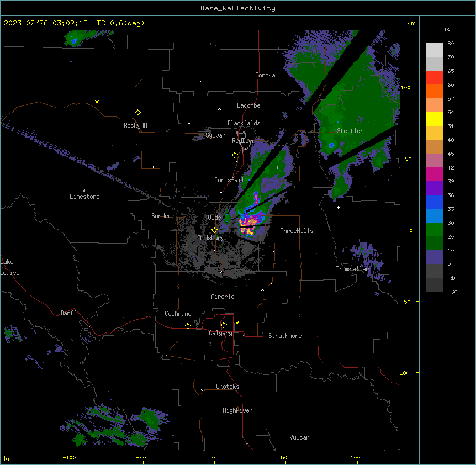Pick the light gray 80-70 dBZ legend swatch
This screenshot has width=476, height=465.
pyautogui.click(x=434, y=50)
